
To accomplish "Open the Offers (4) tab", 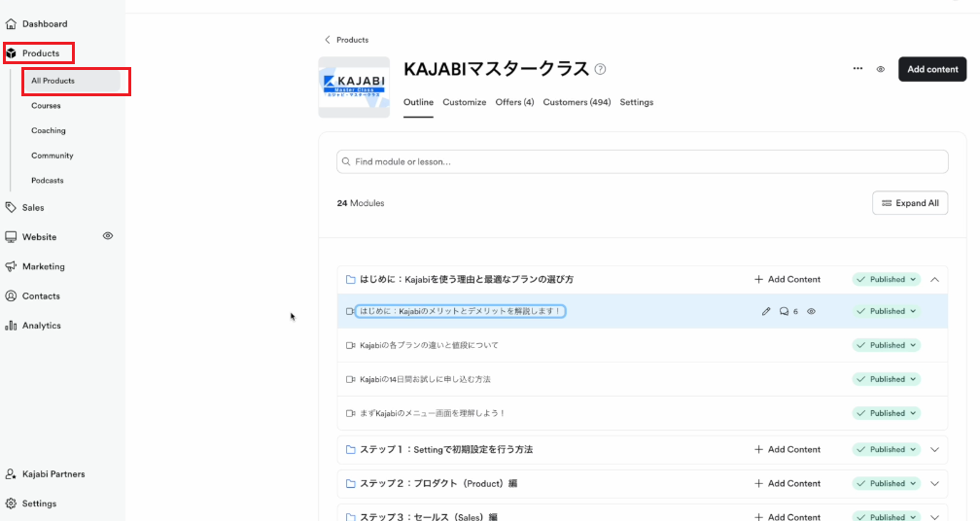I will (514, 102).
